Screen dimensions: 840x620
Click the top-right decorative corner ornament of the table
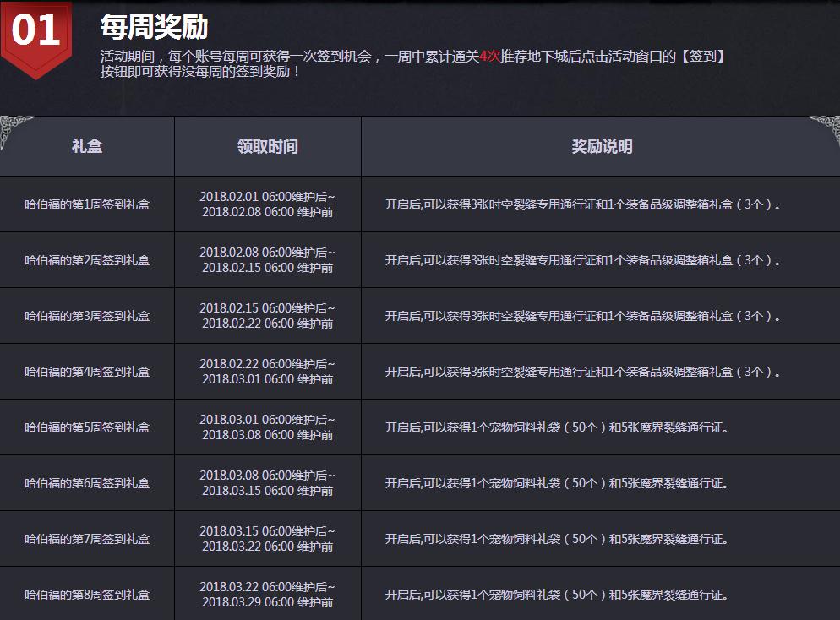click(824, 131)
